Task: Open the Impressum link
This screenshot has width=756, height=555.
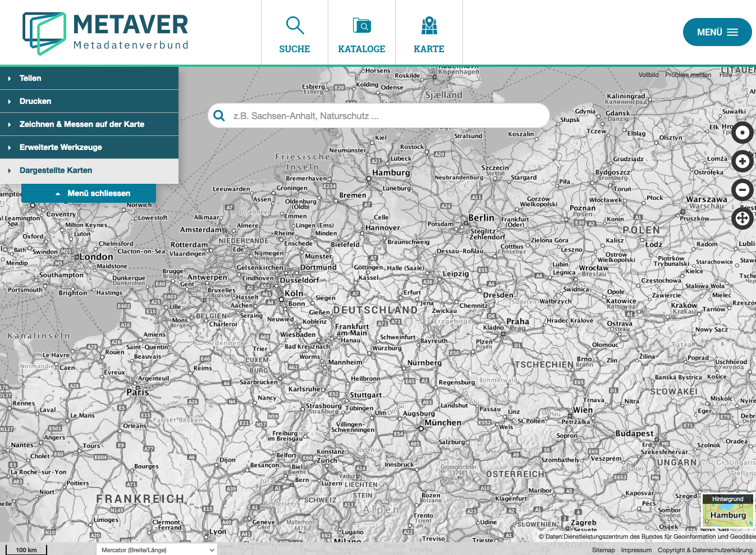Action: point(636,550)
